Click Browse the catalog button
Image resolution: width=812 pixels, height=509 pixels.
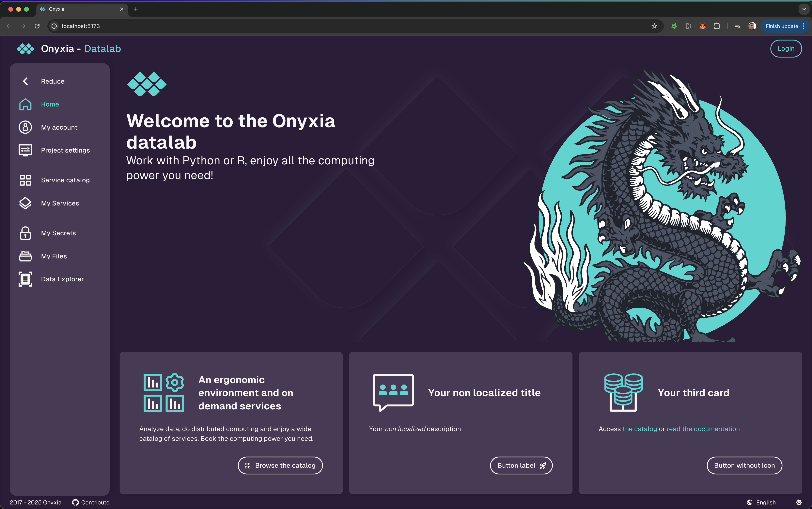[x=280, y=465]
